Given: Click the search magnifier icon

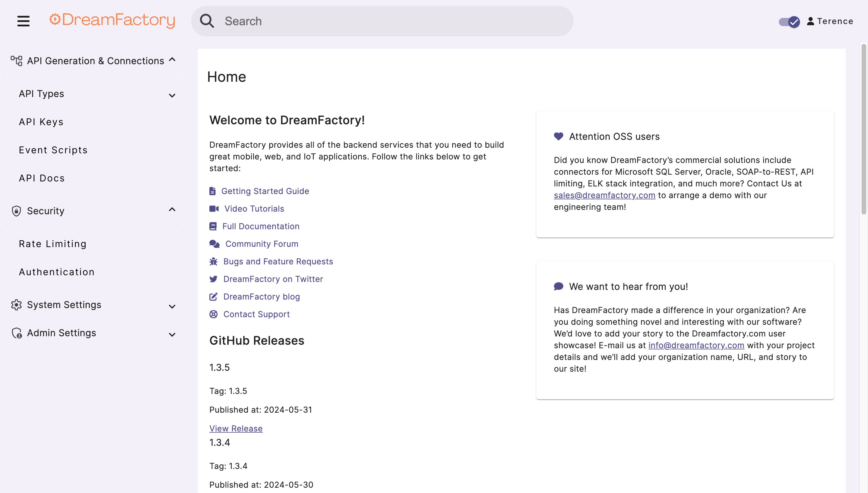Looking at the screenshot, I should (x=207, y=21).
